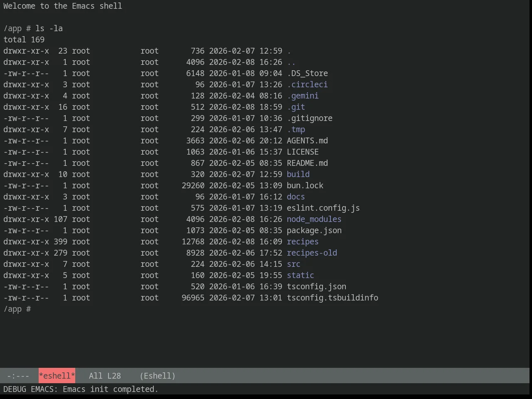Click the .gitignore file name
The height and width of the screenshot is (399, 532).
[x=310, y=118]
